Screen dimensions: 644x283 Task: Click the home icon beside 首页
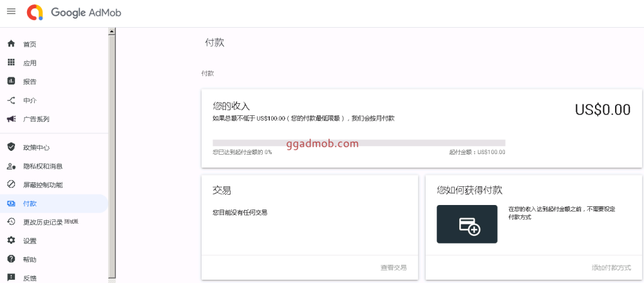click(x=12, y=44)
